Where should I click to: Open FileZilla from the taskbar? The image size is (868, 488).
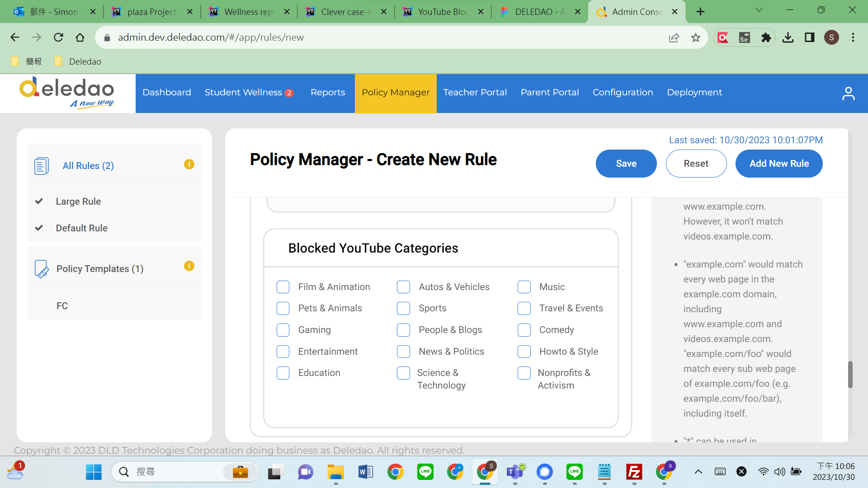(634, 472)
